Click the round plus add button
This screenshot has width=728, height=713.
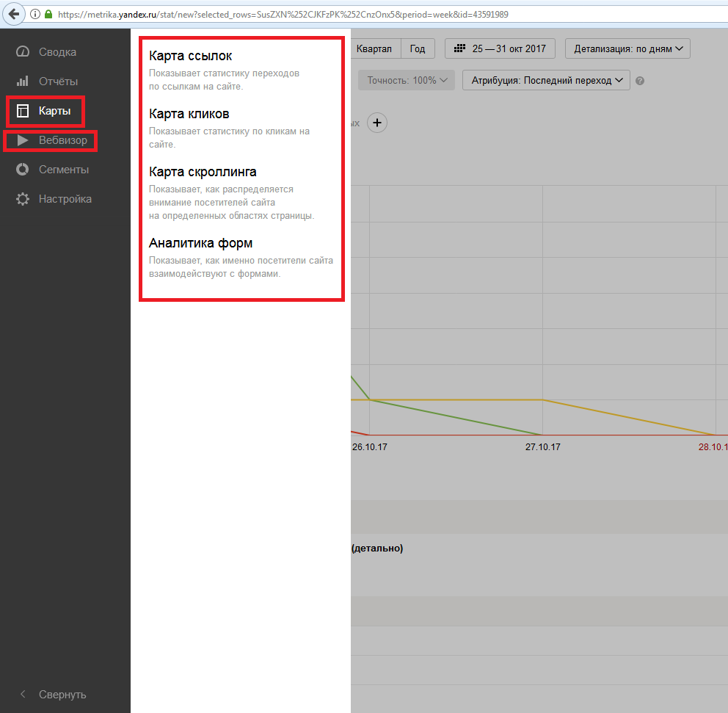click(x=377, y=123)
